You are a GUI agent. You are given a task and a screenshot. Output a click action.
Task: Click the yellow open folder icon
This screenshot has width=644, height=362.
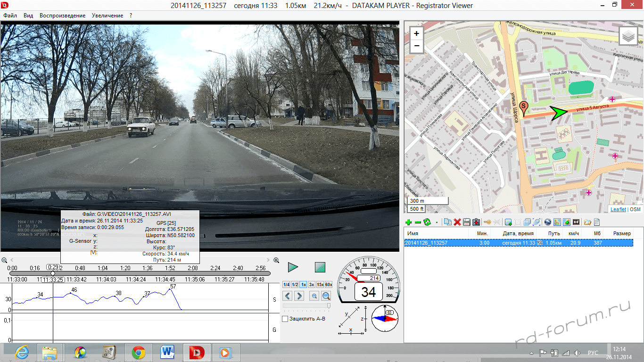tap(587, 222)
